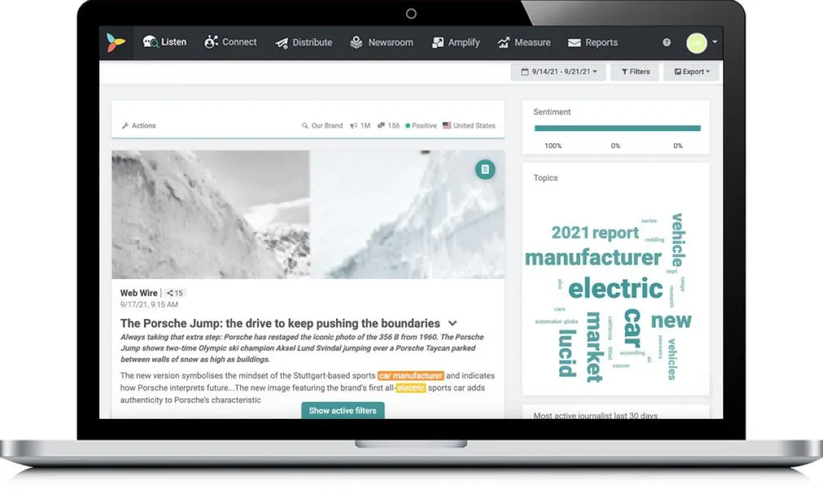Open the Distribute menu

click(x=304, y=43)
